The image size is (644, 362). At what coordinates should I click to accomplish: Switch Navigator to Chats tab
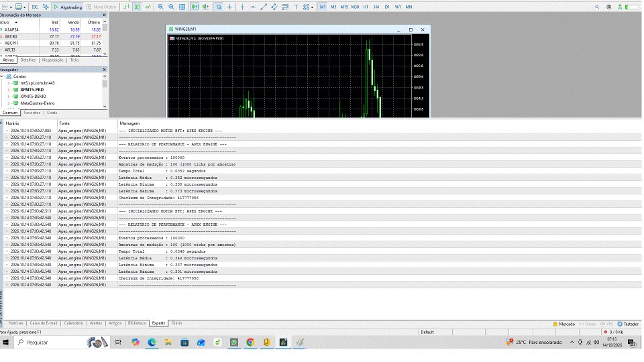[52, 113]
